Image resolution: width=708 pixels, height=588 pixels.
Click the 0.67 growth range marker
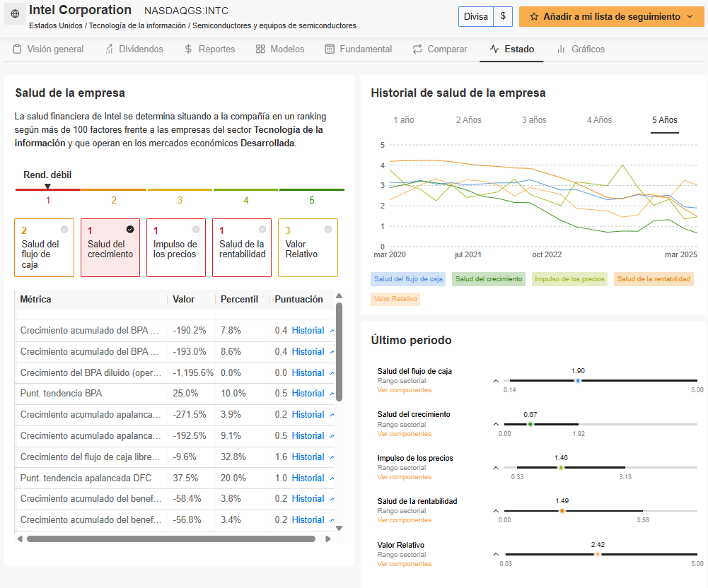(530, 424)
